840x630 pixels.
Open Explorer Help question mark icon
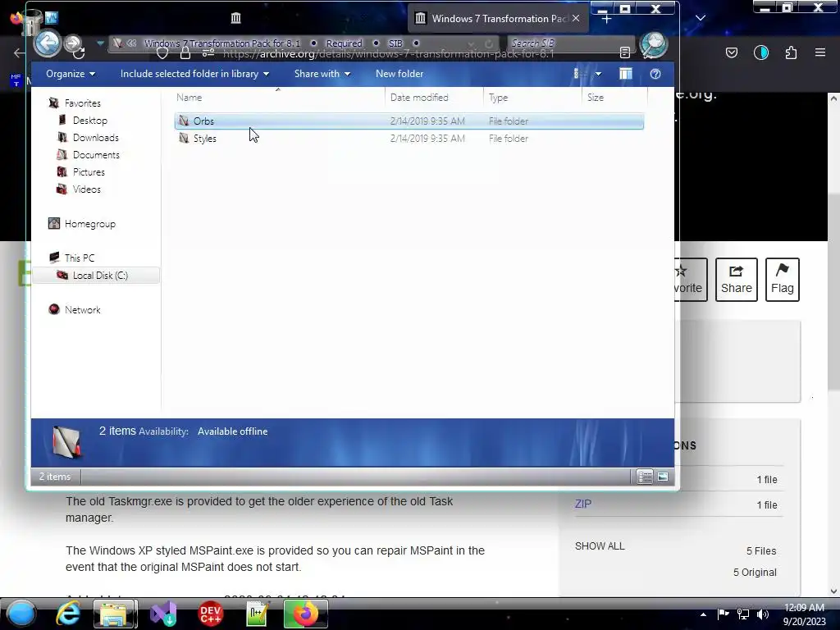click(655, 74)
